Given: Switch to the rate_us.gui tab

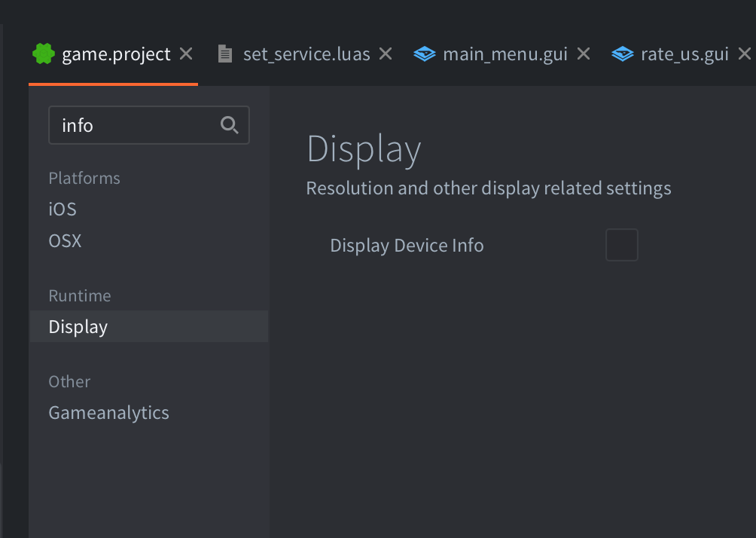Looking at the screenshot, I should pos(684,54).
